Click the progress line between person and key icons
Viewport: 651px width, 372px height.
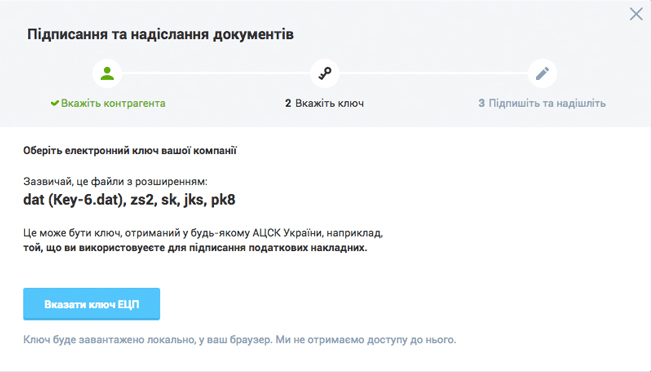[216, 73]
